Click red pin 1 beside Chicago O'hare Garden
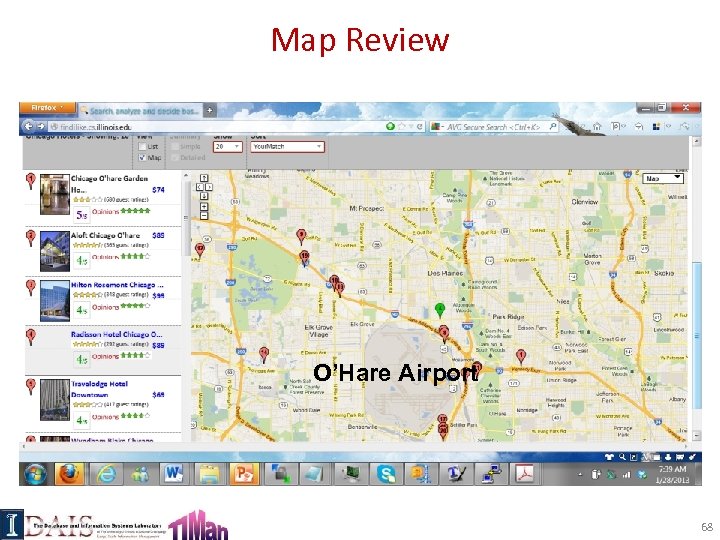Screen dimensions: 720x540 point(30,181)
